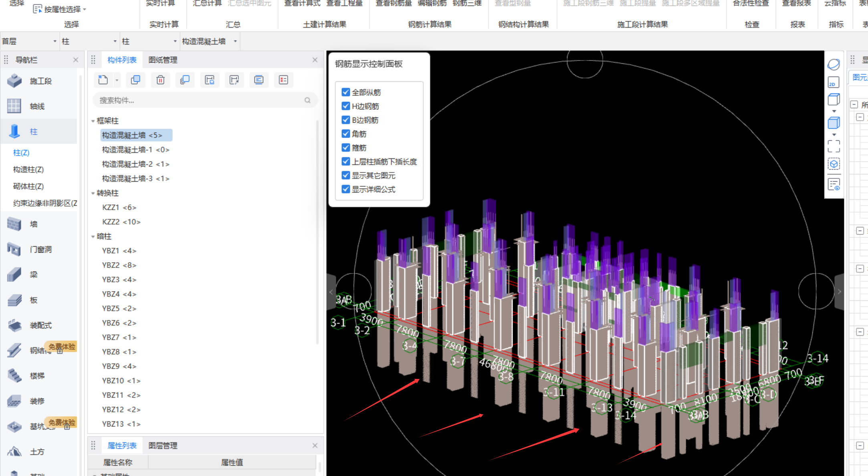Click the new component icon

[103, 80]
